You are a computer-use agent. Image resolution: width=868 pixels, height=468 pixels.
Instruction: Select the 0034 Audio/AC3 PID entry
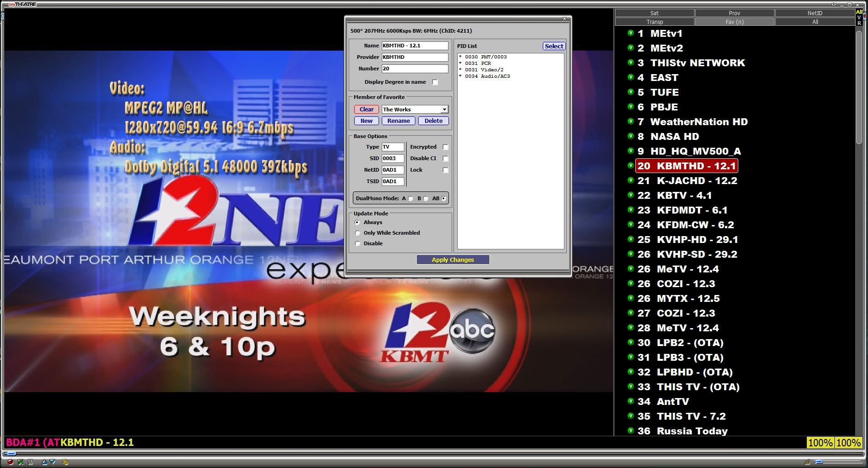pyautogui.click(x=484, y=76)
